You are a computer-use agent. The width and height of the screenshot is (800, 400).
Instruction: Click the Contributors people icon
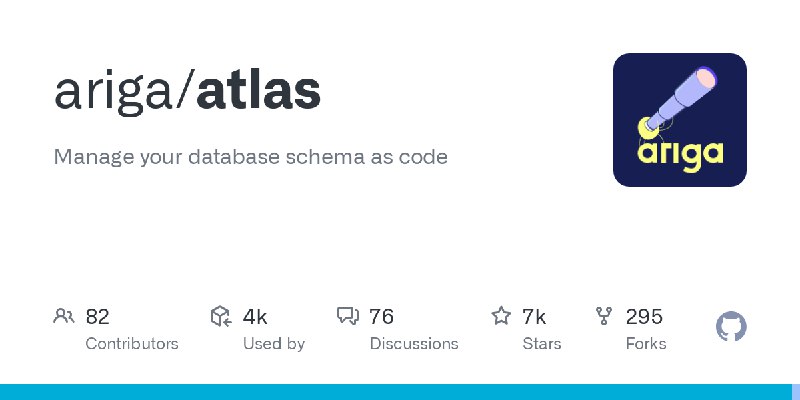(64, 316)
